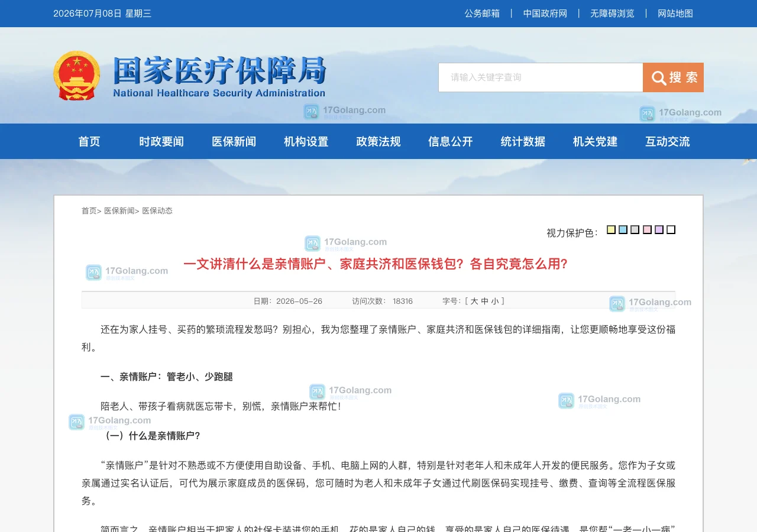
Task: Open the 互动交流 nav menu
Action: point(667,141)
